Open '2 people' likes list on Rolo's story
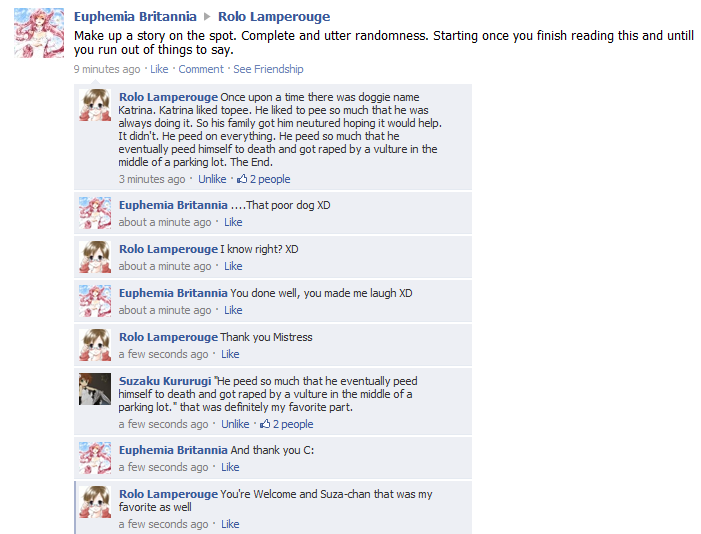This screenshot has width=701, height=534. [270, 179]
